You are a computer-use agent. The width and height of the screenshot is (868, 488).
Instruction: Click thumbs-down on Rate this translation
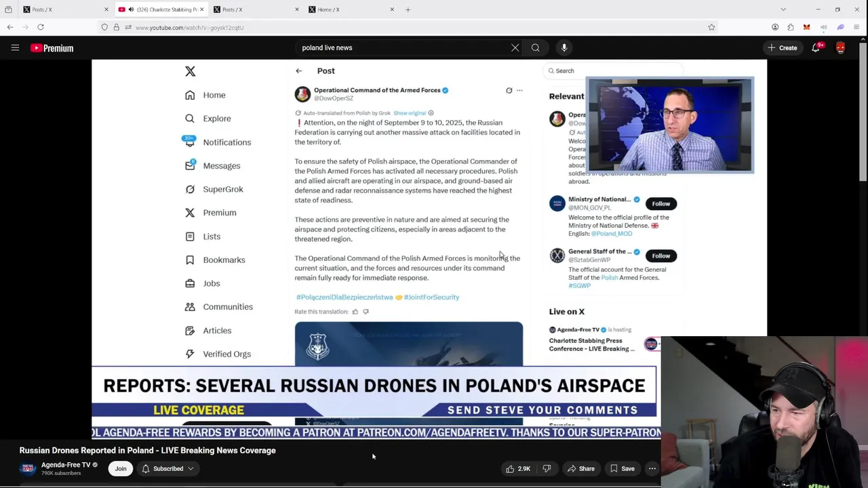pyautogui.click(x=366, y=312)
